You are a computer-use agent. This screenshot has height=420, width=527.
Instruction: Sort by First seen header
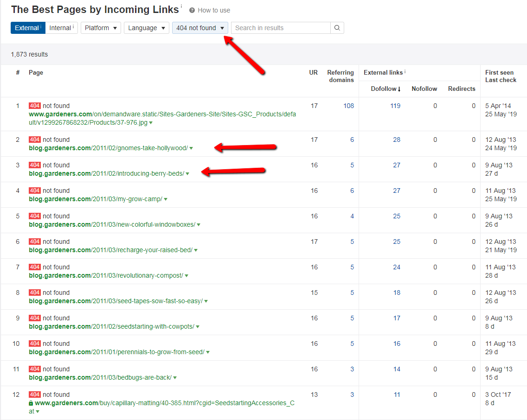(x=499, y=72)
